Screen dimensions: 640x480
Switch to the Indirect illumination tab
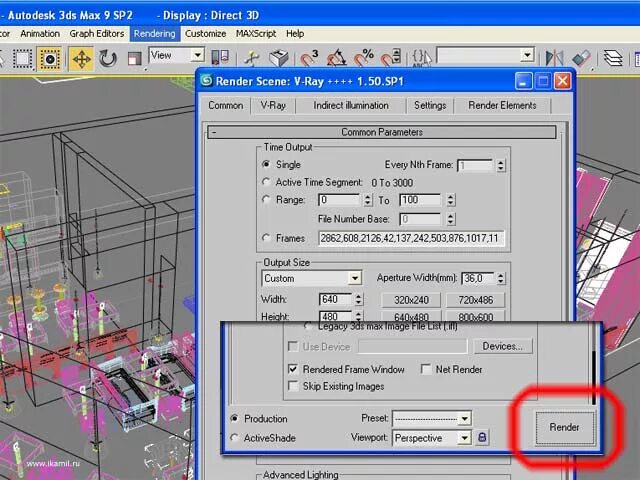tap(351, 106)
